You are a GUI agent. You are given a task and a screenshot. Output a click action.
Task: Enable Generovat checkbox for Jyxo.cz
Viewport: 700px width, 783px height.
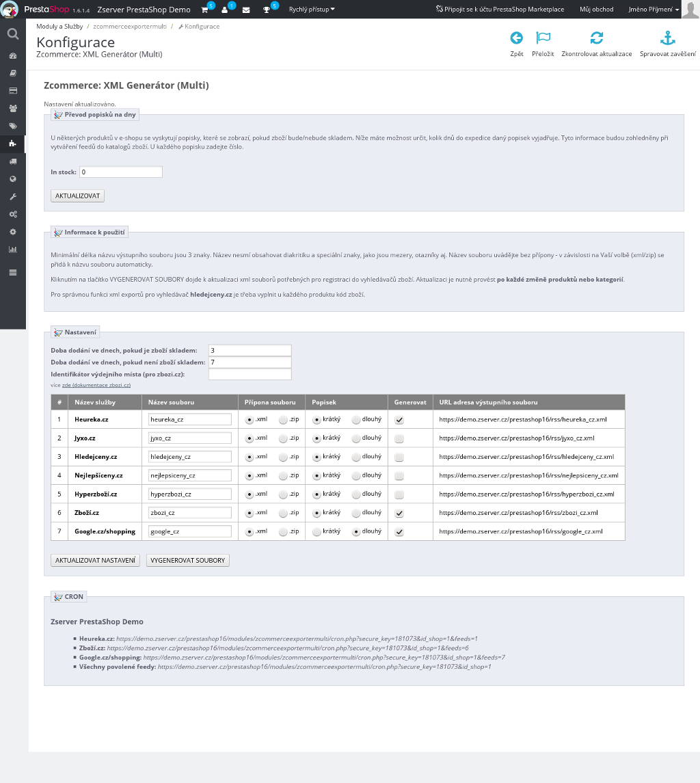click(x=399, y=438)
